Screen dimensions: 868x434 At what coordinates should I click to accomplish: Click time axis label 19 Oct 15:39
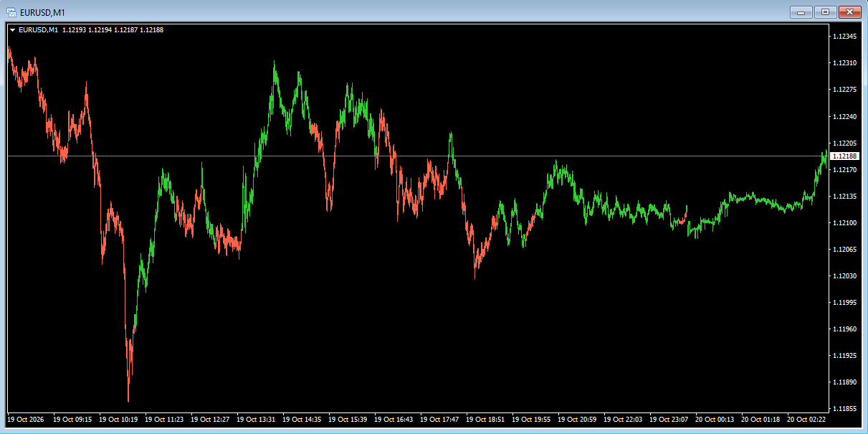[x=348, y=419]
